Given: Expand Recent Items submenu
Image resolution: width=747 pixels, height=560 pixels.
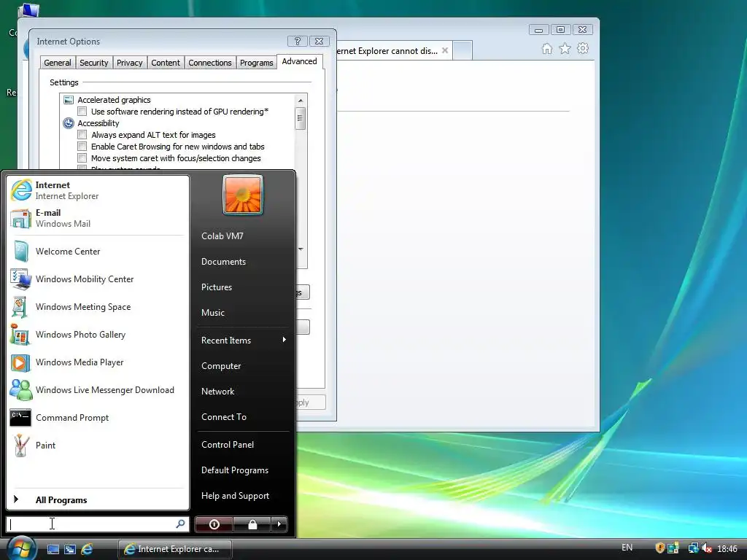Looking at the screenshot, I should pyautogui.click(x=243, y=340).
